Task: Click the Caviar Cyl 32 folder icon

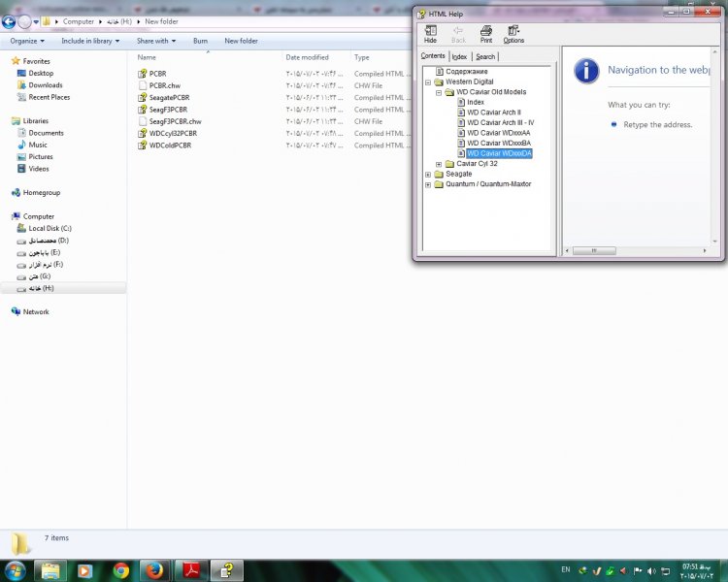Action: point(449,164)
